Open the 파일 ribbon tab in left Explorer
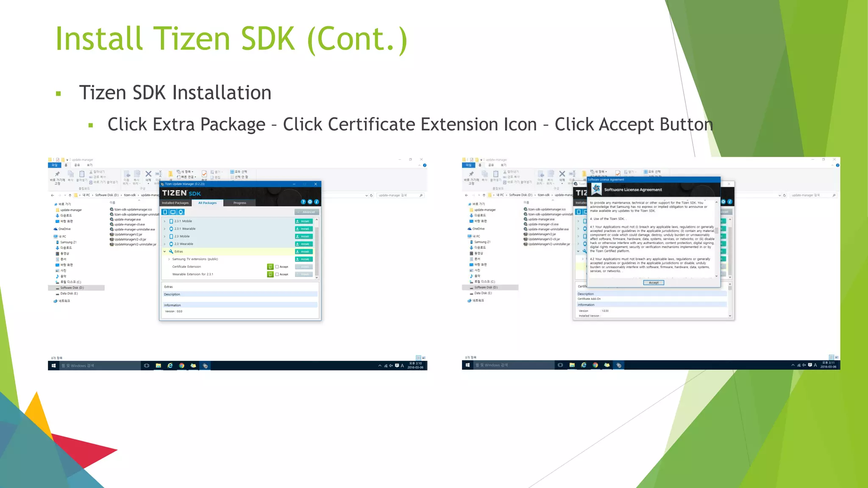Screen dimensions: 868x488 point(55,165)
